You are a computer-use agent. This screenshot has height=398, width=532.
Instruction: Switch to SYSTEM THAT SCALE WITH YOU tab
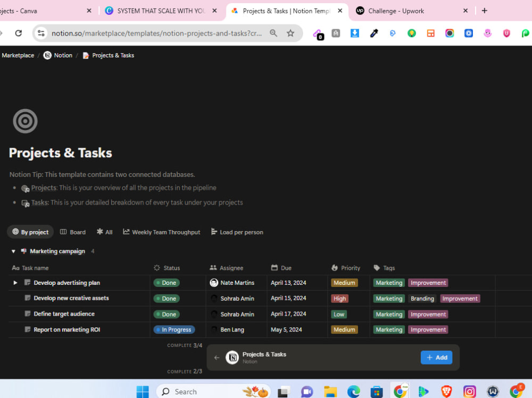click(x=161, y=11)
